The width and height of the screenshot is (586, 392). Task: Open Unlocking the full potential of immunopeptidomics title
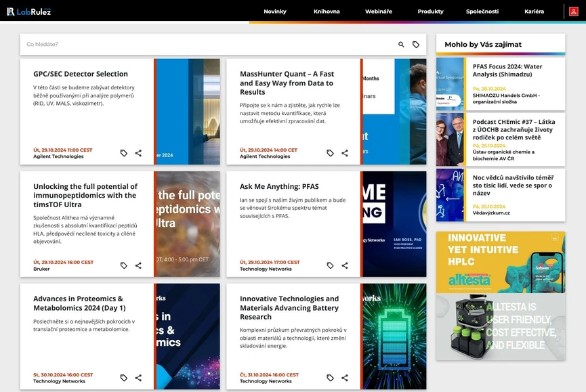pyautogui.click(x=85, y=195)
